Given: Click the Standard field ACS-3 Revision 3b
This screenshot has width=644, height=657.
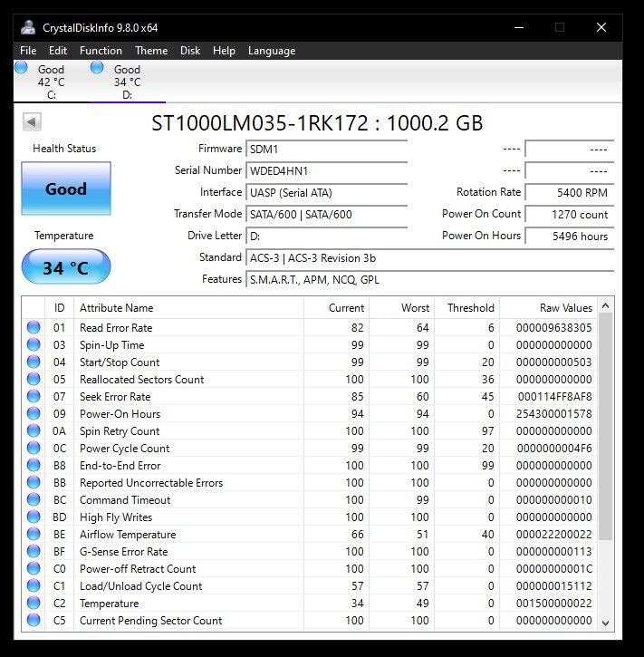Looking at the screenshot, I should tap(430, 258).
